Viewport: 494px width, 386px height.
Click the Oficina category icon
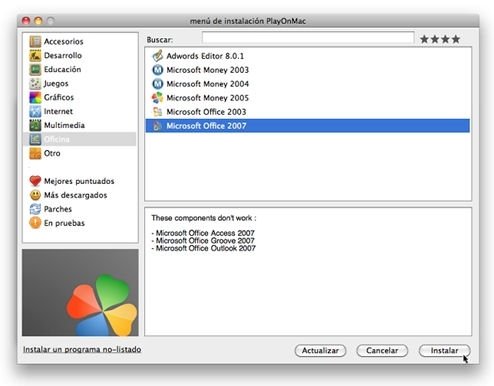35,139
